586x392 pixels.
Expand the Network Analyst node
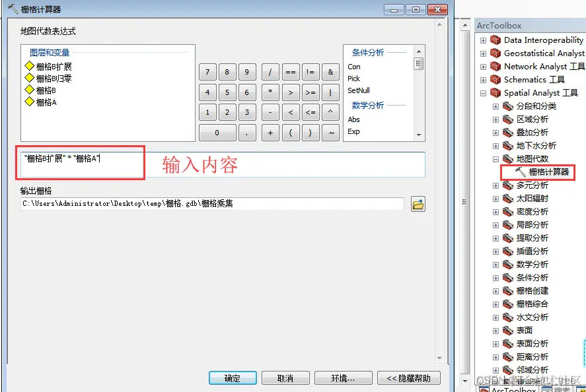pos(483,67)
